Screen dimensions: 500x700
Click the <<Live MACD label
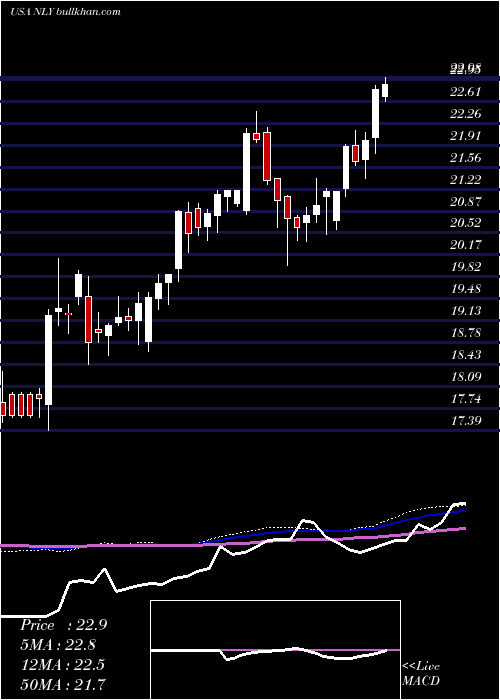click(421, 673)
